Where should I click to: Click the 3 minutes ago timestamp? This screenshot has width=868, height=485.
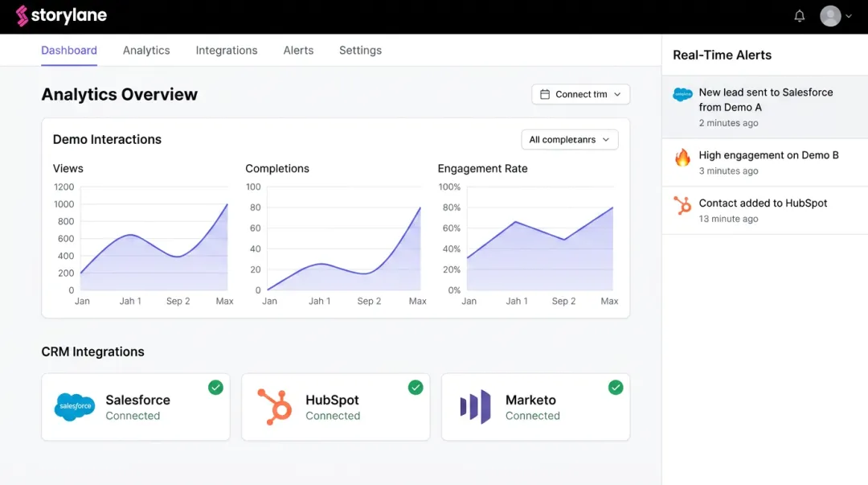point(728,171)
